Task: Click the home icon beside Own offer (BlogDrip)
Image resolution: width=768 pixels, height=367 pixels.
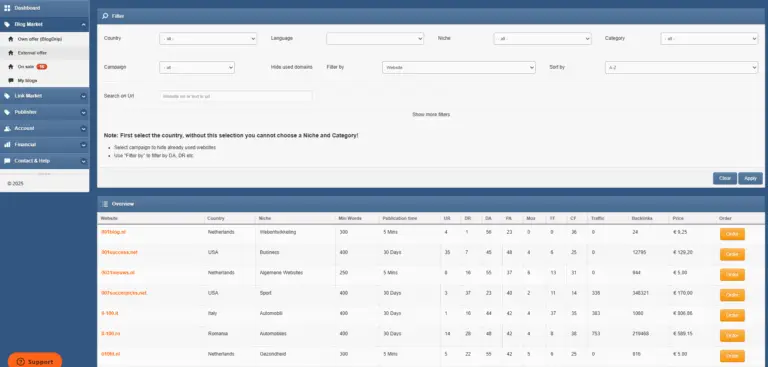Action: [11, 39]
